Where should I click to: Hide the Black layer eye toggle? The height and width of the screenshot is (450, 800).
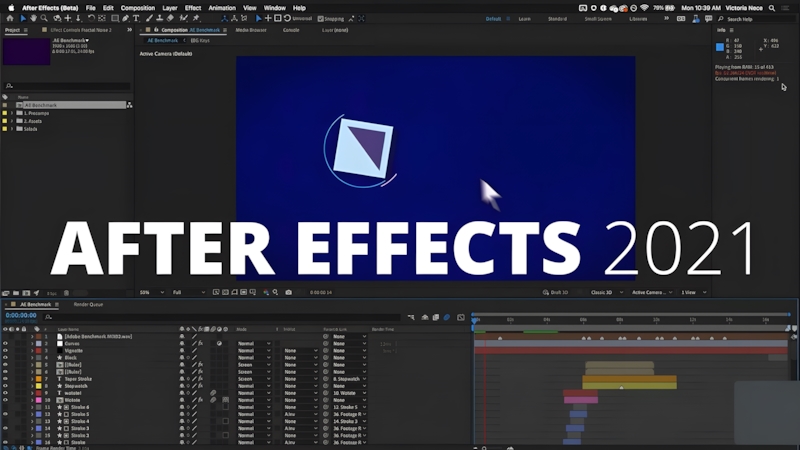pos(5,358)
